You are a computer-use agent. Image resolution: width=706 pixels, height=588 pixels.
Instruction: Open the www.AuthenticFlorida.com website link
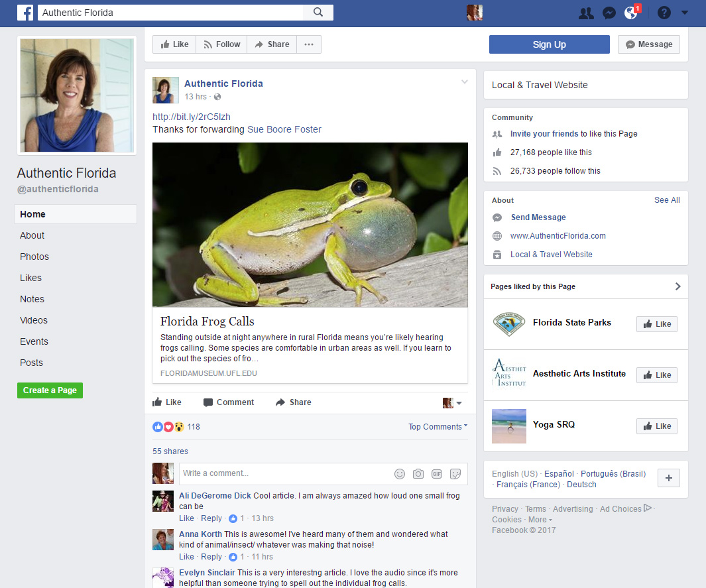pyautogui.click(x=558, y=236)
